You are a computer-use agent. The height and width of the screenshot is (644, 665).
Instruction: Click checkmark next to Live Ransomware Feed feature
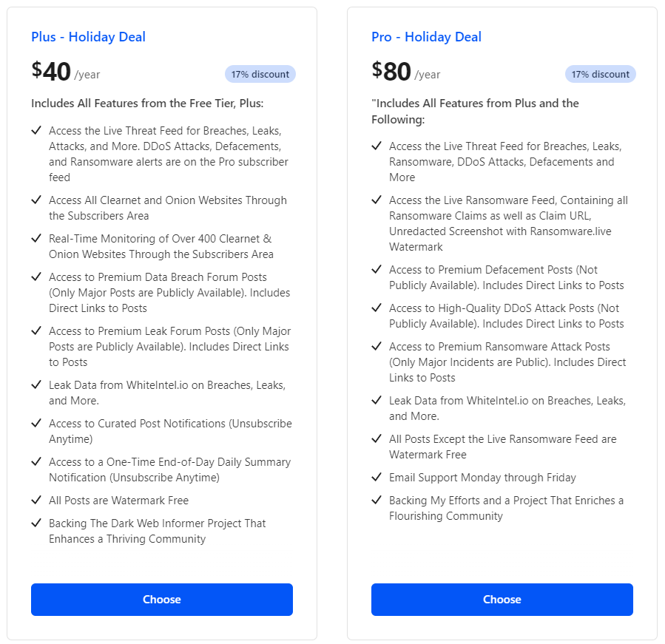(x=377, y=200)
